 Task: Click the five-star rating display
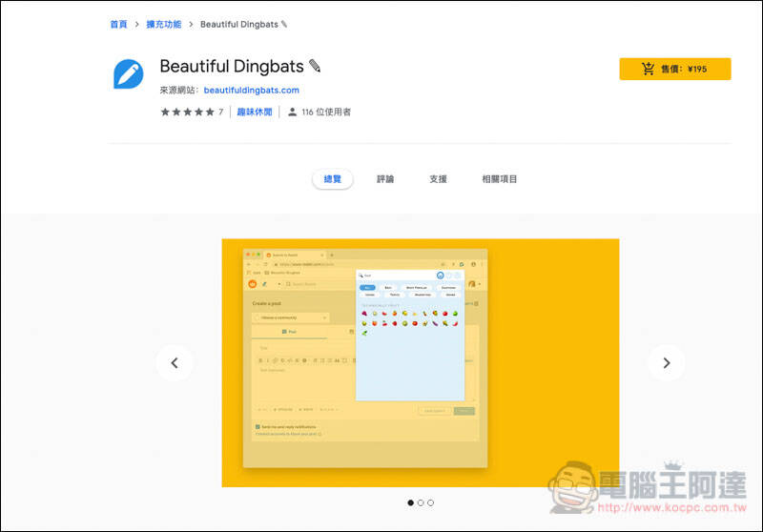tap(187, 112)
